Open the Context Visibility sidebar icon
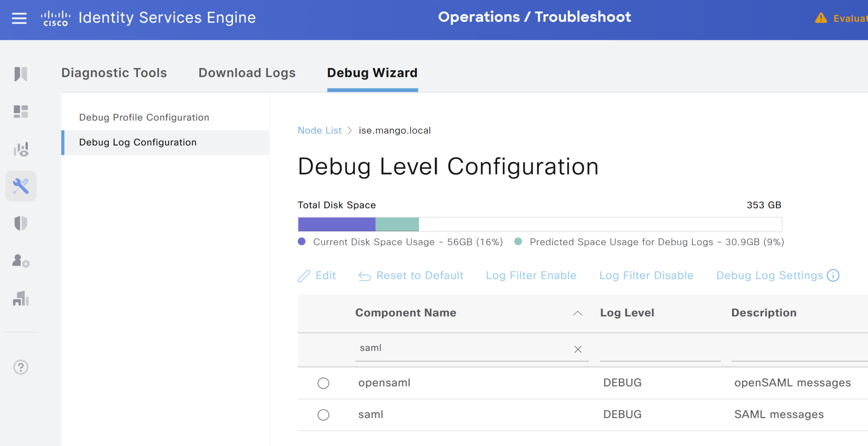Viewport: 868px width, 446px height. pyautogui.click(x=21, y=149)
